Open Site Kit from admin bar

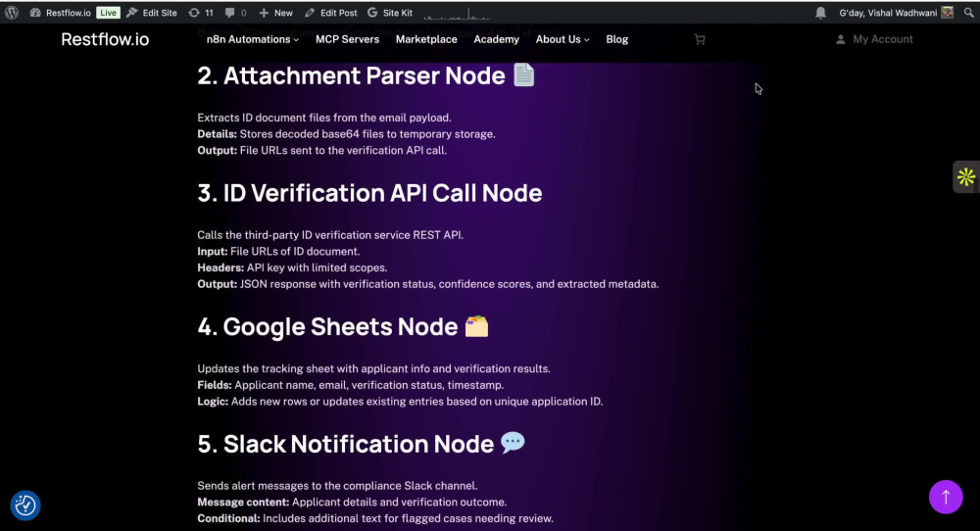point(390,13)
